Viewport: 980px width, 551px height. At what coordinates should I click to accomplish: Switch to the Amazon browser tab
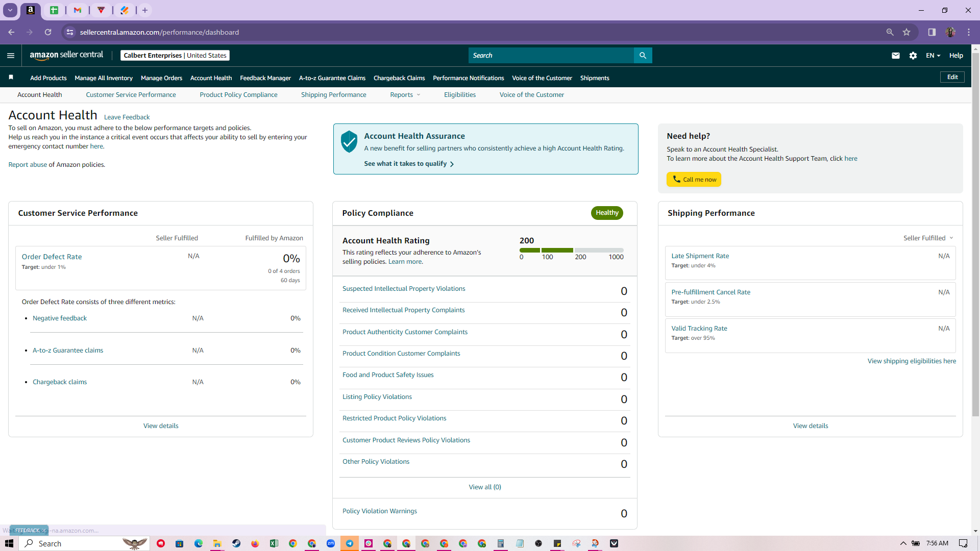(31, 10)
